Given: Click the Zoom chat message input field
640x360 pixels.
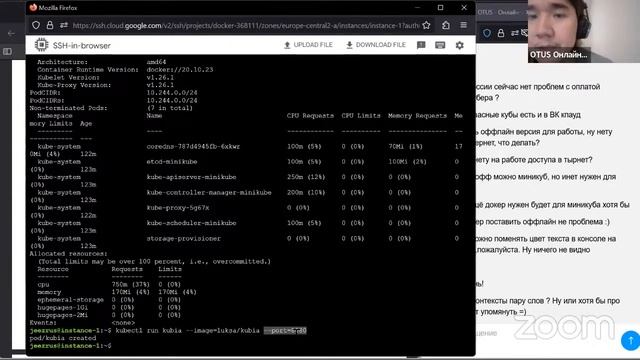Looking at the screenshot, I should click(547, 334).
